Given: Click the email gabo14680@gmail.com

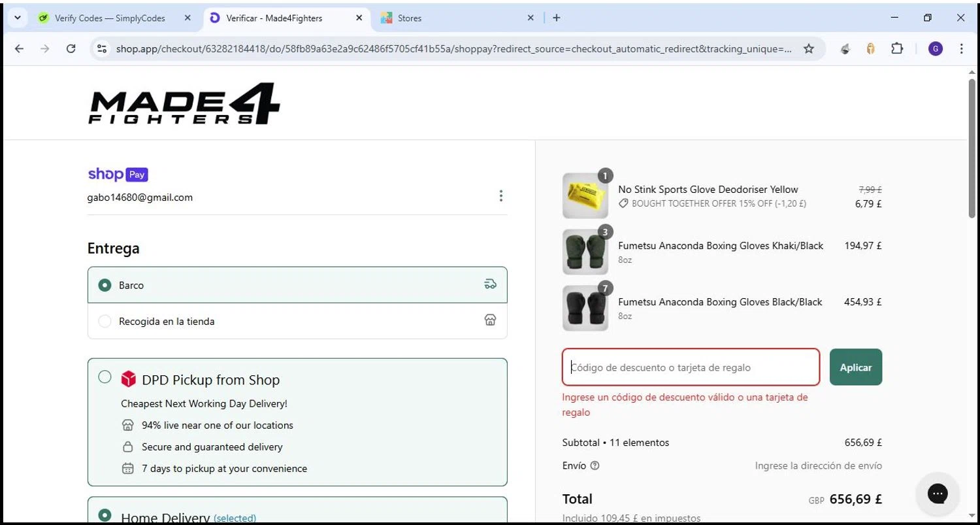Looking at the screenshot, I should coord(140,197).
